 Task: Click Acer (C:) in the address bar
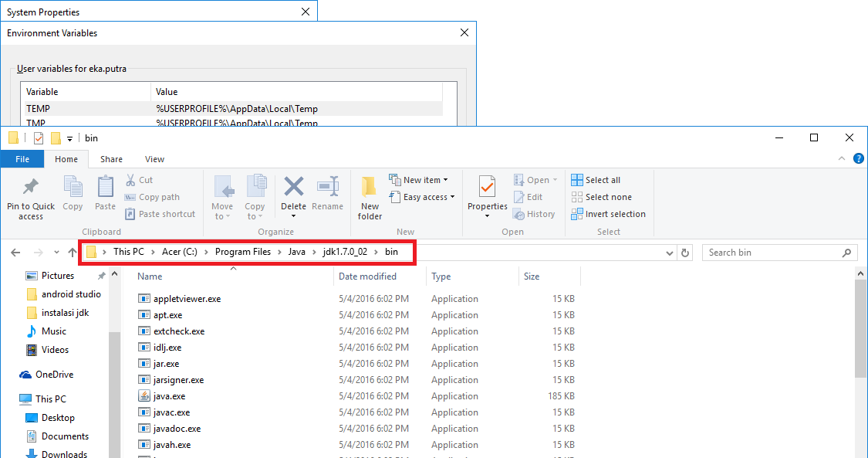179,252
